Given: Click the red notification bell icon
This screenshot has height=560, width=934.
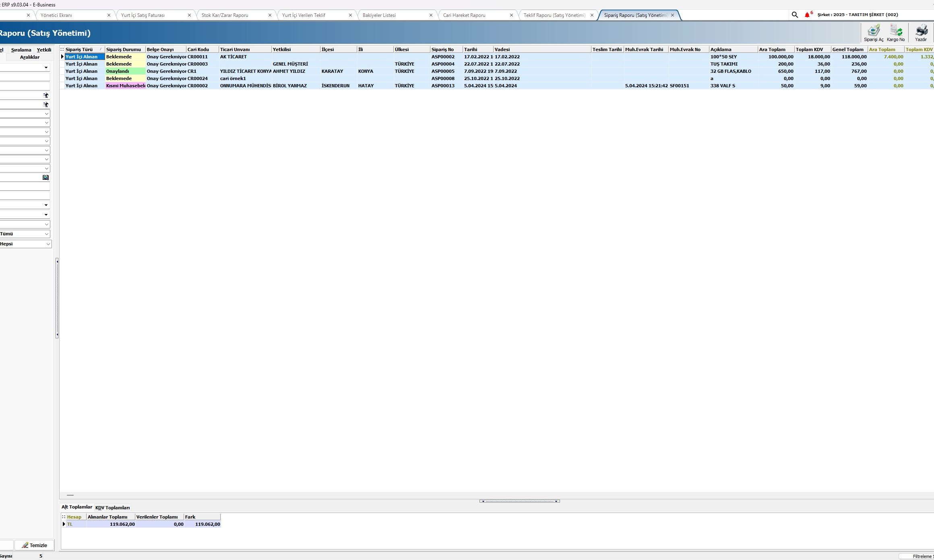Looking at the screenshot, I should click(807, 15).
